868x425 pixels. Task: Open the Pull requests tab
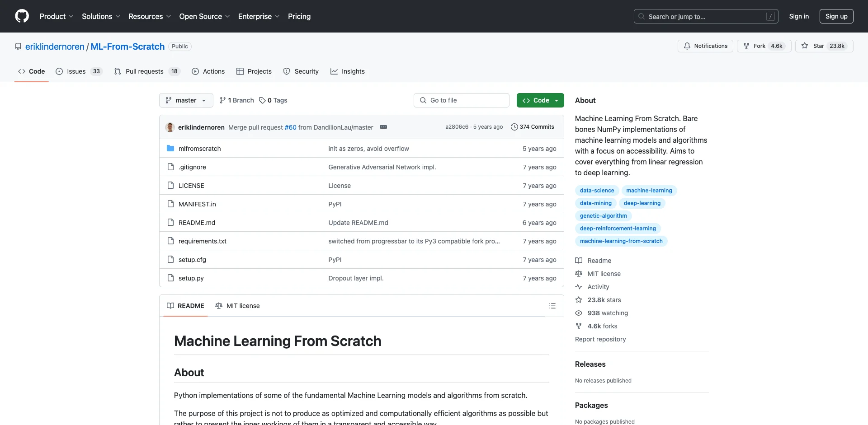pos(147,71)
